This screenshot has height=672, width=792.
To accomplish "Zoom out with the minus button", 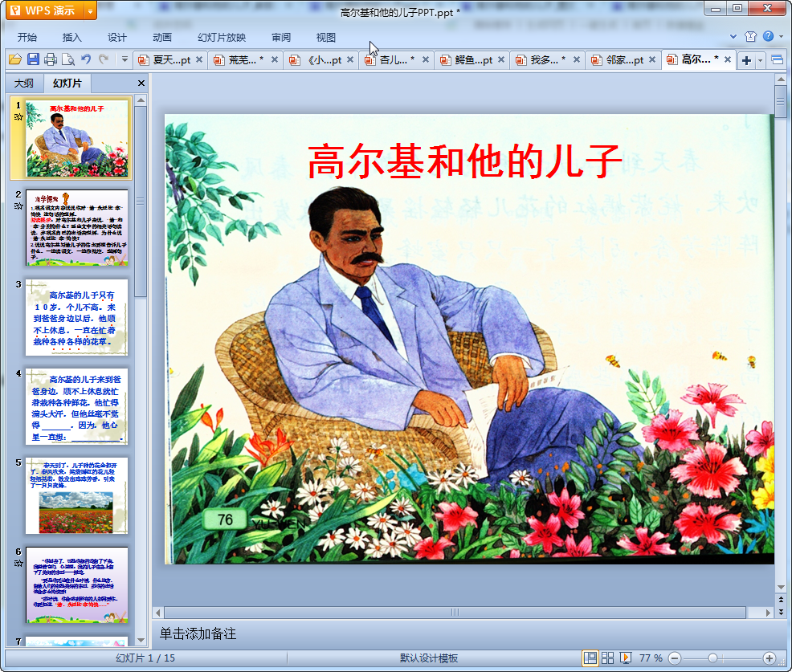I will [674, 658].
